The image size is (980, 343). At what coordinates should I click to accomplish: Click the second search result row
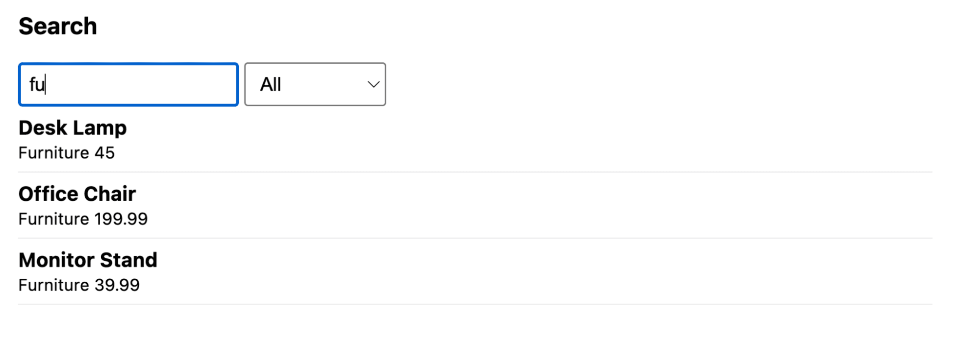[x=196, y=206]
